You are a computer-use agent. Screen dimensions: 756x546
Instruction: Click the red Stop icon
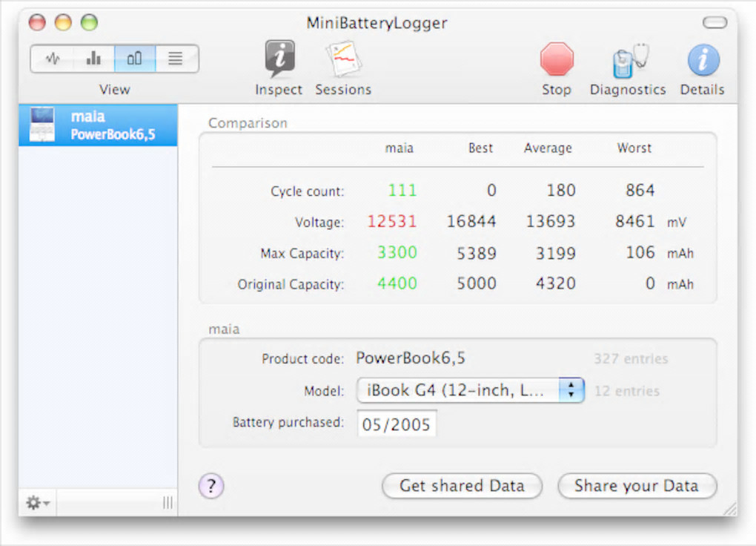pos(557,60)
